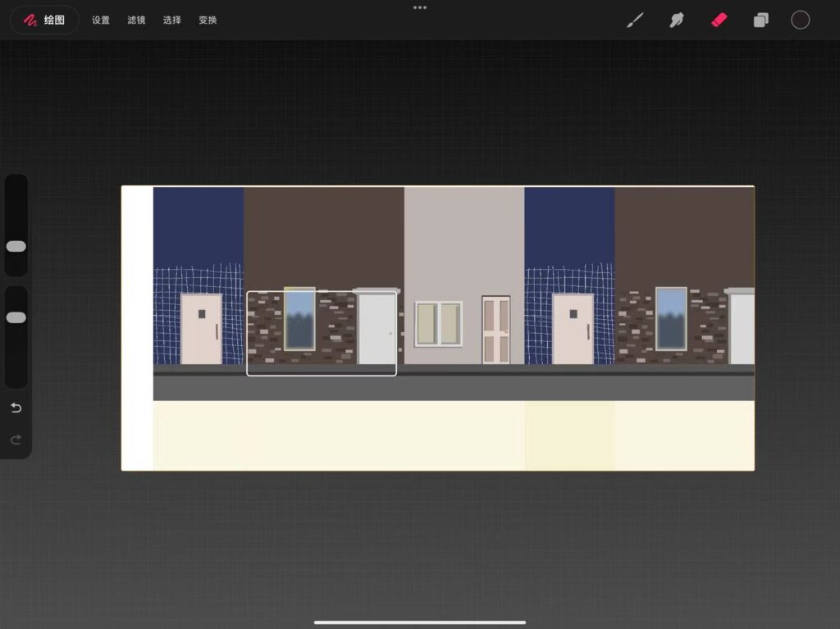
Task: Select the Smudge tool icon
Action: click(677, 21)
